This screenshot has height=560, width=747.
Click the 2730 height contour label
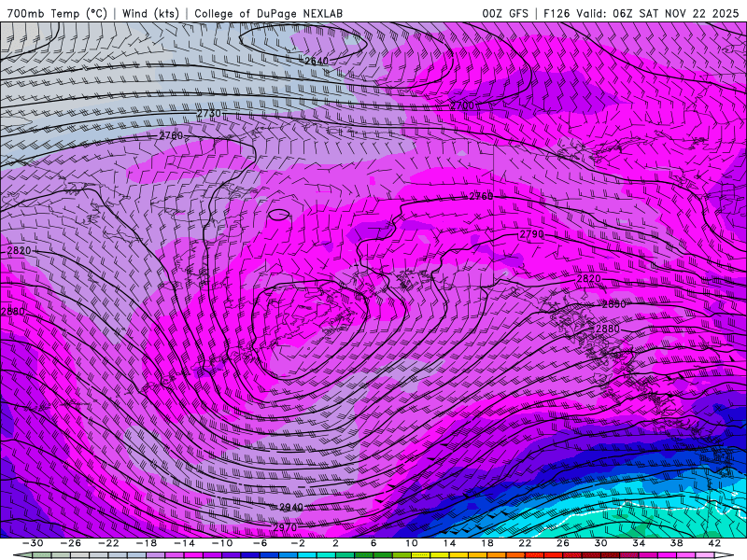(x=209, y=113)
